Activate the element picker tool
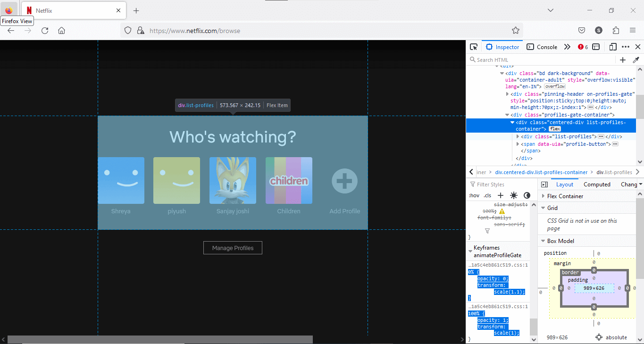Screen dimensions: 644x344 click(x=474, y=47)
